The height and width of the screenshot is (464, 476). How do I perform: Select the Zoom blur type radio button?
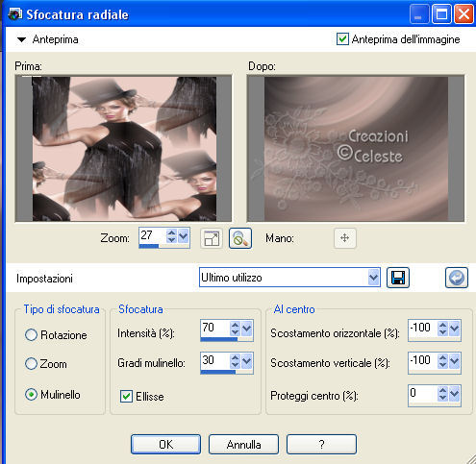tap(31, 364)
